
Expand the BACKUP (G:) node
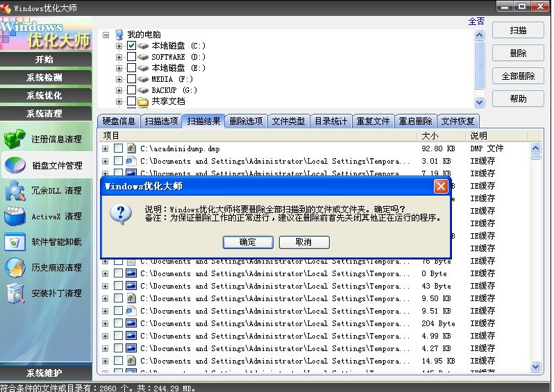tap(119, 91)
